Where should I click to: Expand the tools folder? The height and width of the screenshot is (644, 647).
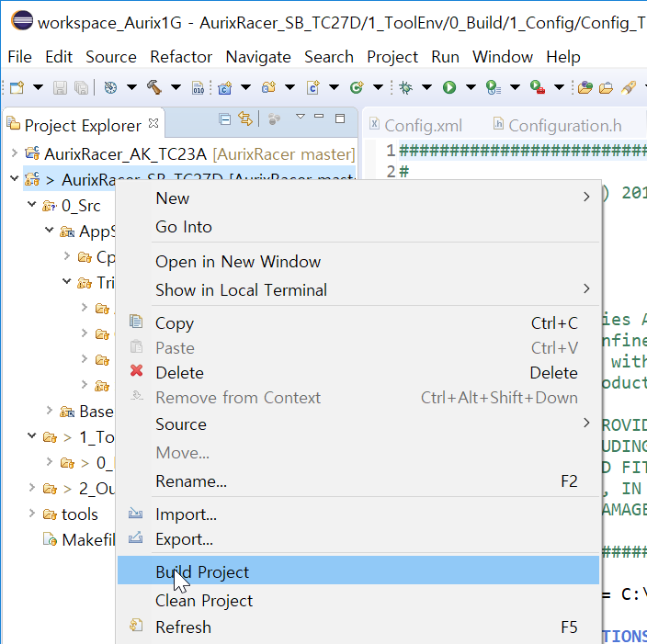pos(32,513)
